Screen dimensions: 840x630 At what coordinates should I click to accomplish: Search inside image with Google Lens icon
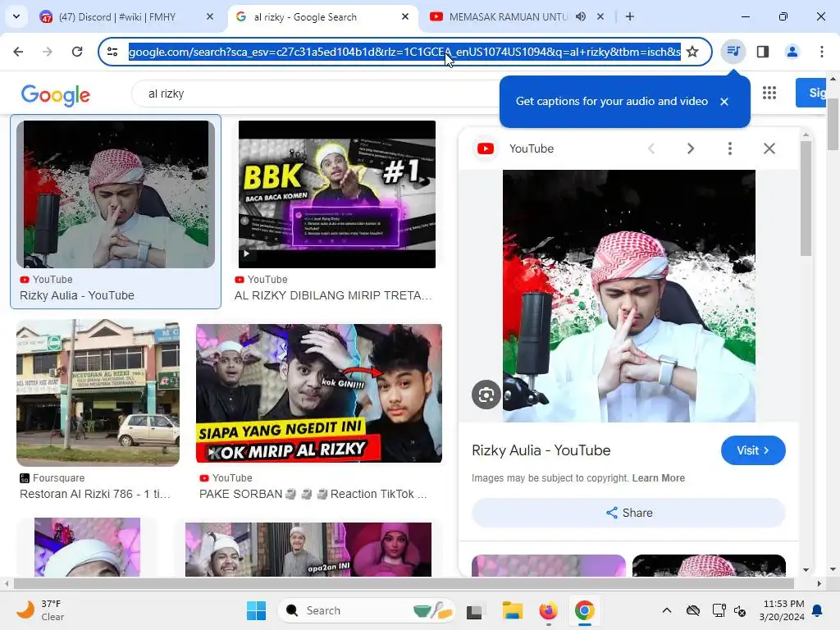[x=486, y=395]
